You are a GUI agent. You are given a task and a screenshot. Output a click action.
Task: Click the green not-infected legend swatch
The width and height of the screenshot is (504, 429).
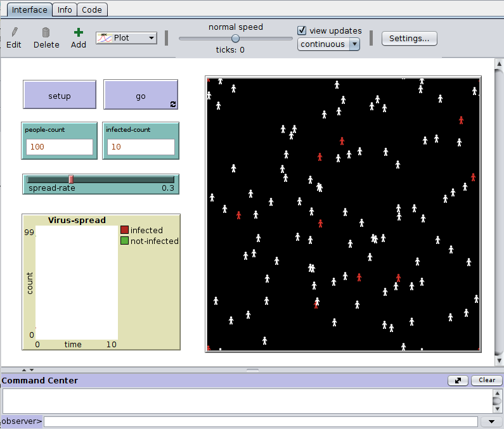[x=124, y=241]
